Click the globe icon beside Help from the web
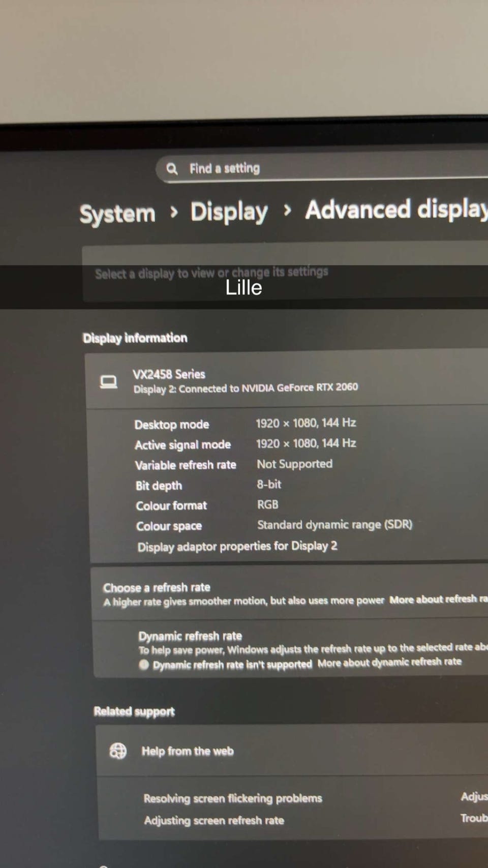The width and height of the screenshot is (488, 868). (x=118, y=751)
